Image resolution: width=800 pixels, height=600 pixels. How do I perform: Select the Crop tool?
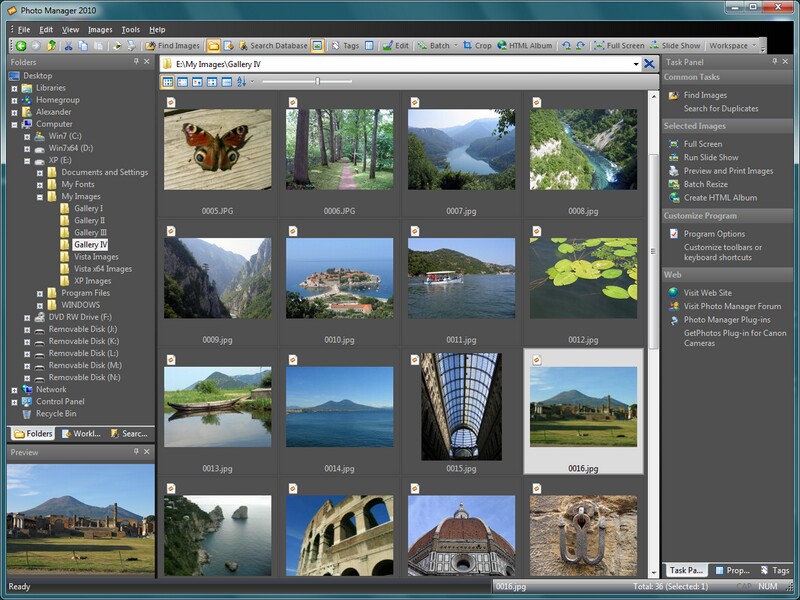click(477, 45)
